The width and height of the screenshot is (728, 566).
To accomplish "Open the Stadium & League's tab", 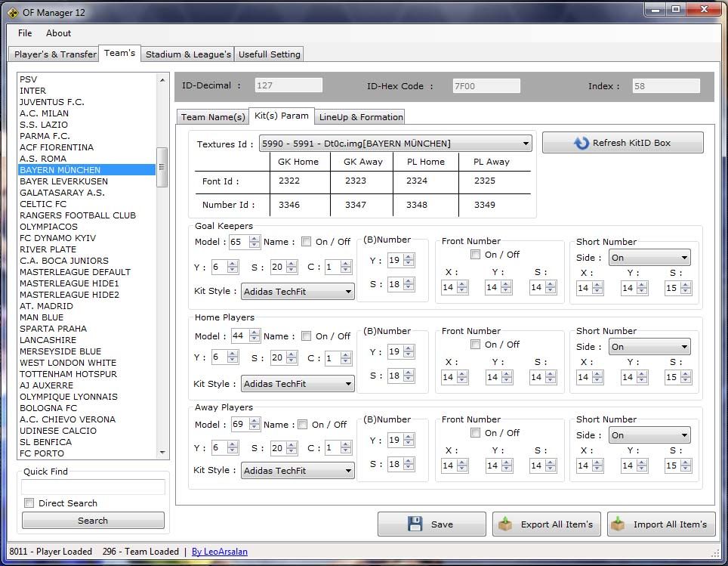I will click(x=188, y=54).
